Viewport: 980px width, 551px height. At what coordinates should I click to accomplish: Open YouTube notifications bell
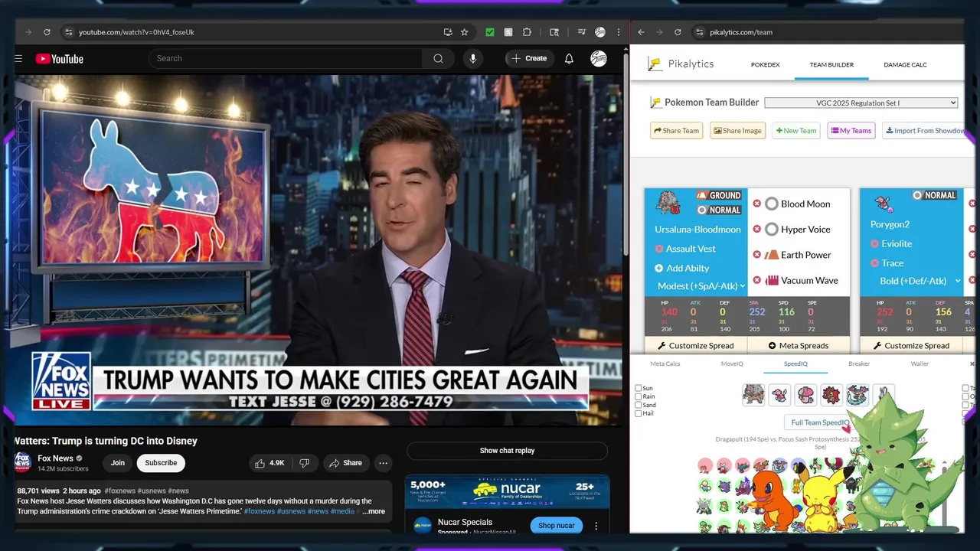(569, 58)
